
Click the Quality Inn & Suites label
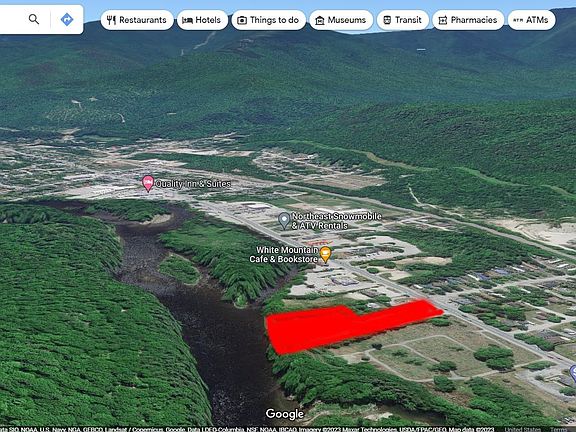coord(193,184)
